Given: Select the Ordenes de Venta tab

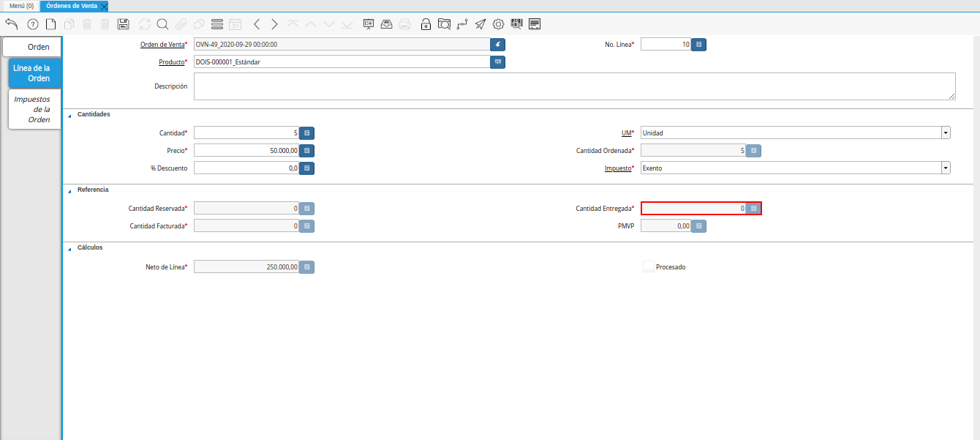Looking at the screenshot, I should pos(72,5).
